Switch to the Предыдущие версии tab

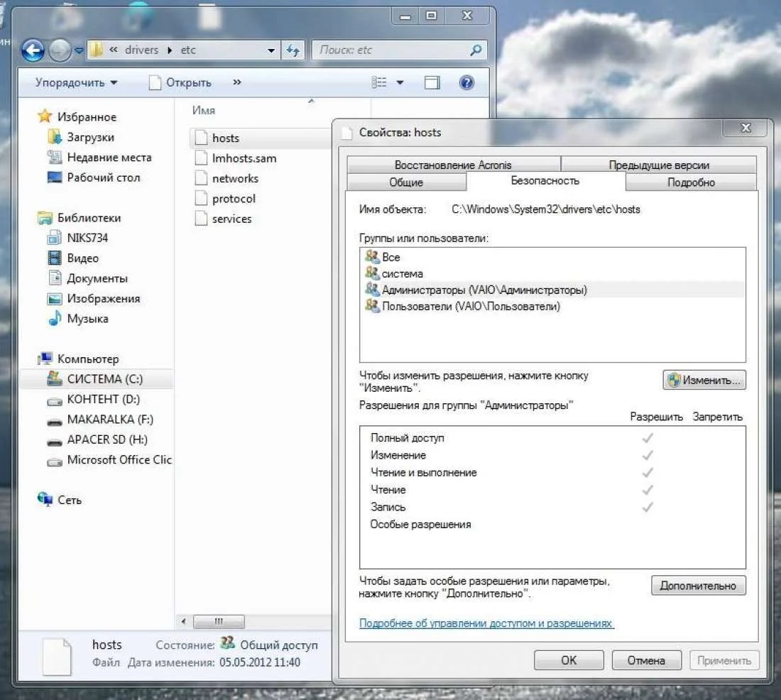pyautogui.click(x=658, y=165)
